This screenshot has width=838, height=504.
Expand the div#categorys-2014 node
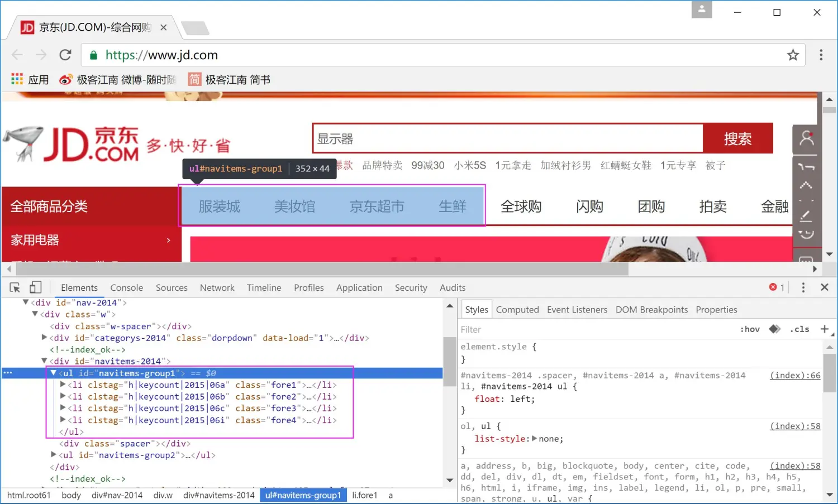pyautogui.click(x=44, y=338)
